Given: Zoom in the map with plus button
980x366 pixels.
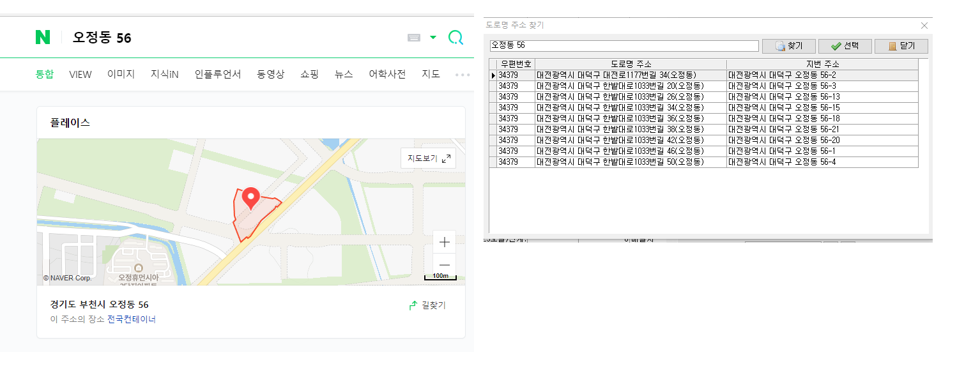Looking at the screenshot, I should point(445,242).
